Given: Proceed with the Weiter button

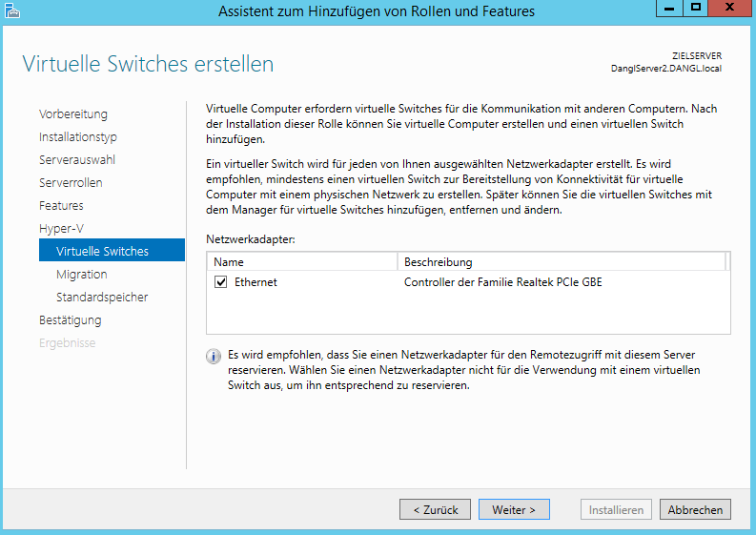Looking at the screenshot, I should pos(514,509).
